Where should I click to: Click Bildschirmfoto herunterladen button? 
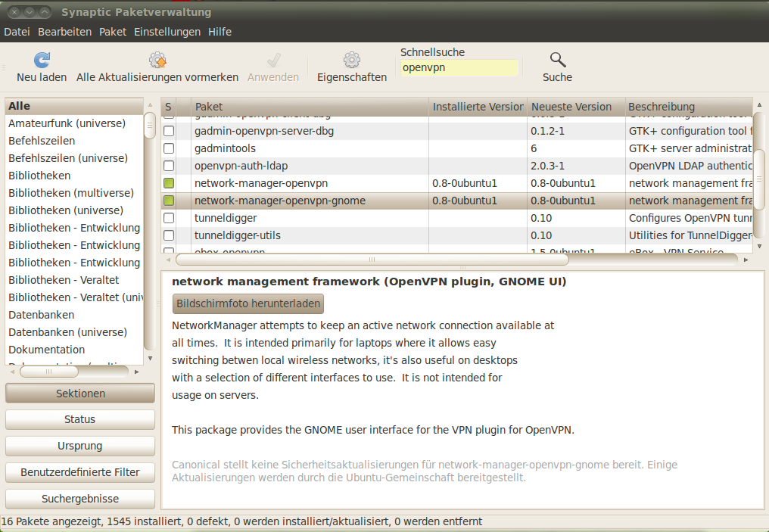(x=248, y=303)
